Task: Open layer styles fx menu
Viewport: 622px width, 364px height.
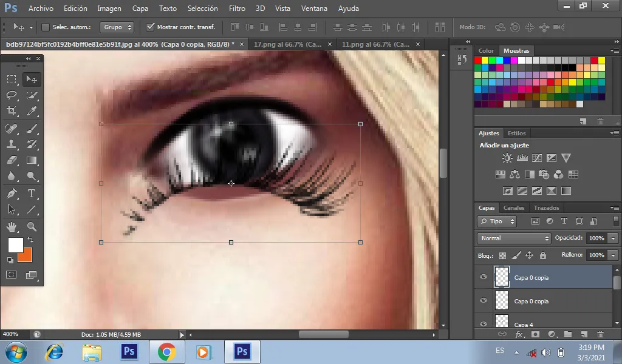Action: [520, 334]
